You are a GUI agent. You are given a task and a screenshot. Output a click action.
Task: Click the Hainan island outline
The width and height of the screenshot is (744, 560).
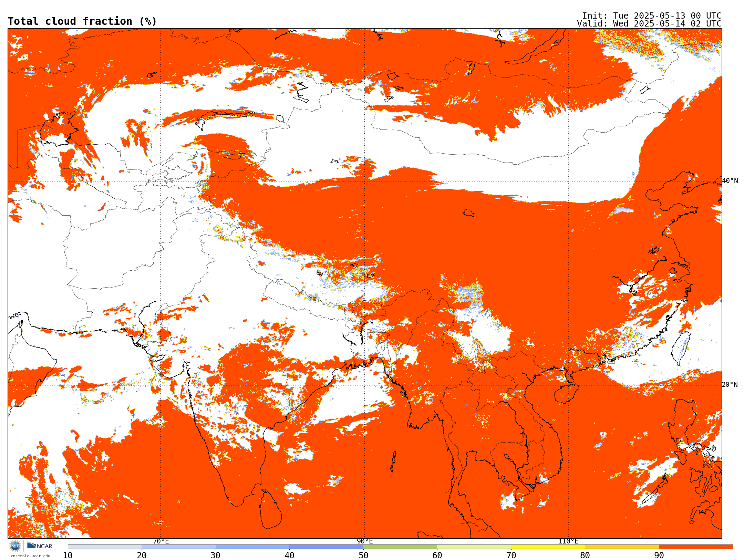click(567, 394)
